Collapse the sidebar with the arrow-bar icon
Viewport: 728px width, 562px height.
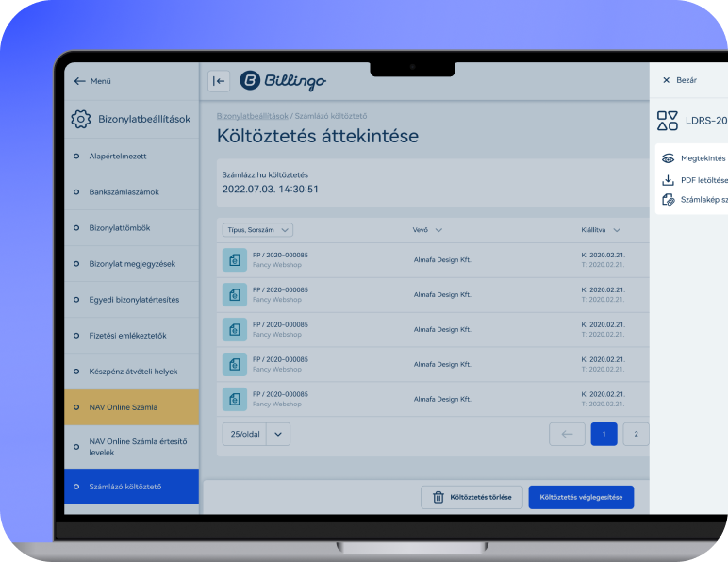(x=219, y=81)
